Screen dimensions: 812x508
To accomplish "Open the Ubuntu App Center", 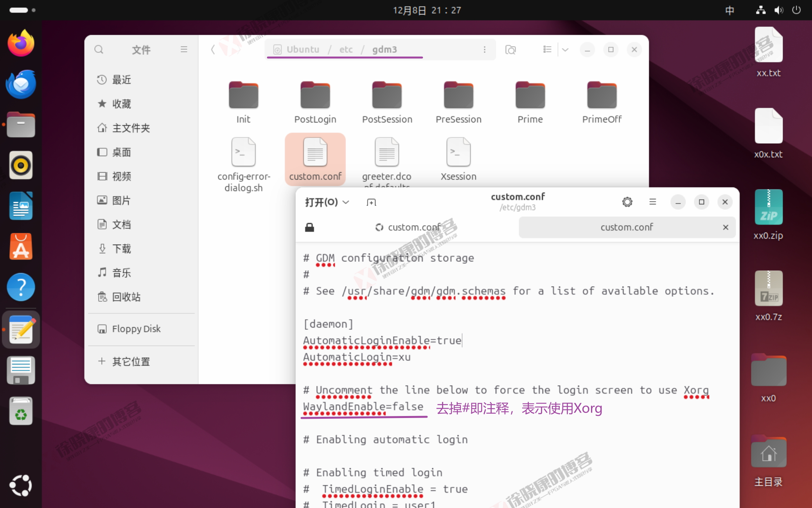I will [20, 247].
